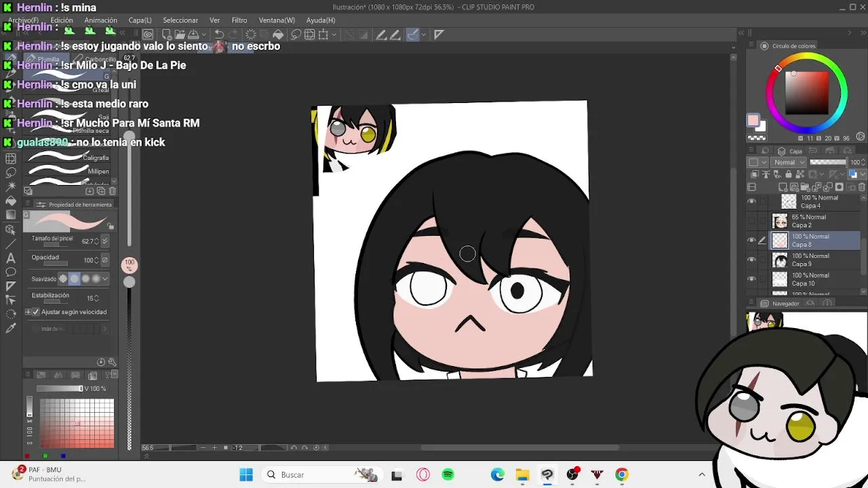
Task: Open the Capa(L) menu
Action: click(x=140, y=20)
